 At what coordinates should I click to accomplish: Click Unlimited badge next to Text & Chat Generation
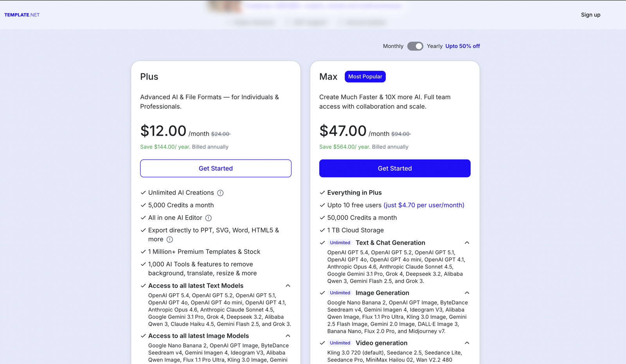click(340, 243)
